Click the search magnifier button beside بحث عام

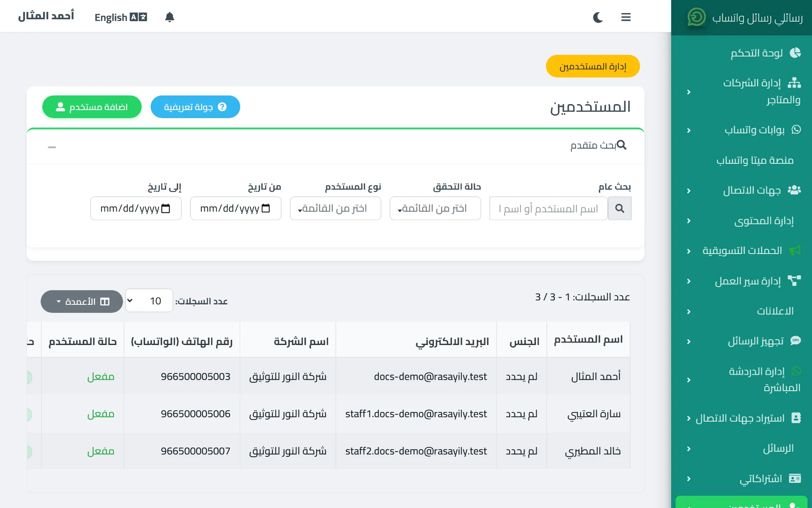click(620, 208)
